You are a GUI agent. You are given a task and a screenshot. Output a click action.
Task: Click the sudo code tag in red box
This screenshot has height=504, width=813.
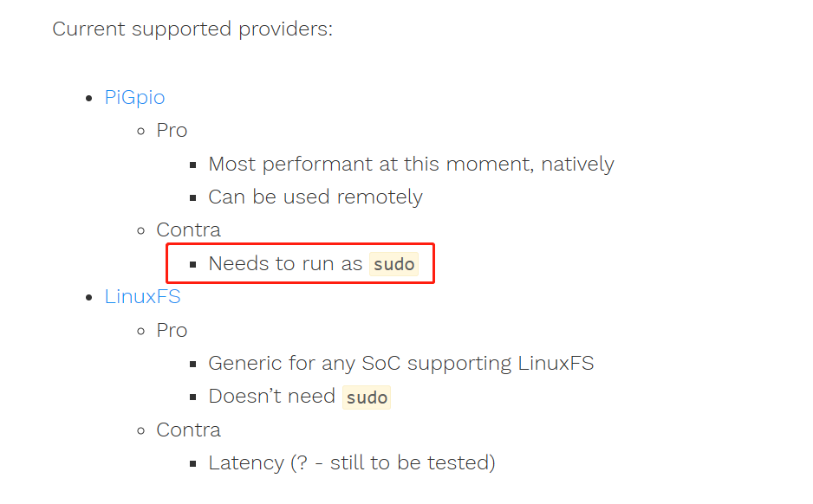[x=393, y=264]
